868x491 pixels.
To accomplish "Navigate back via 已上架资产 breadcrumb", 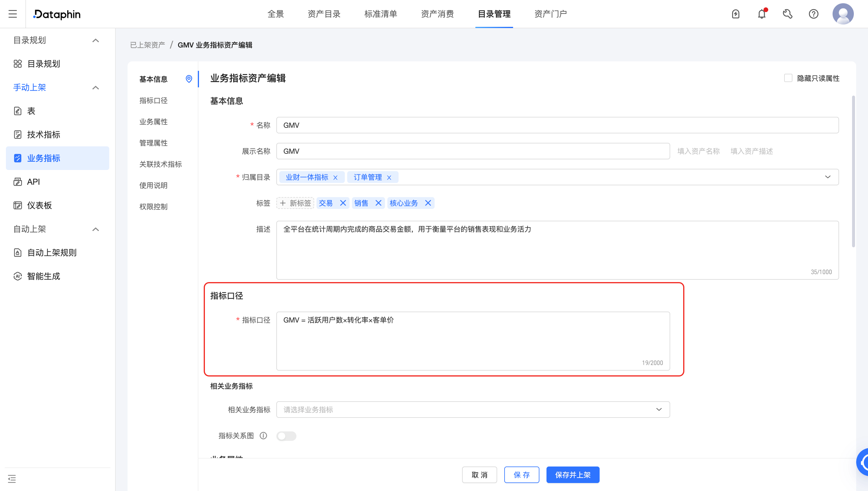I will tap(147, 45).
